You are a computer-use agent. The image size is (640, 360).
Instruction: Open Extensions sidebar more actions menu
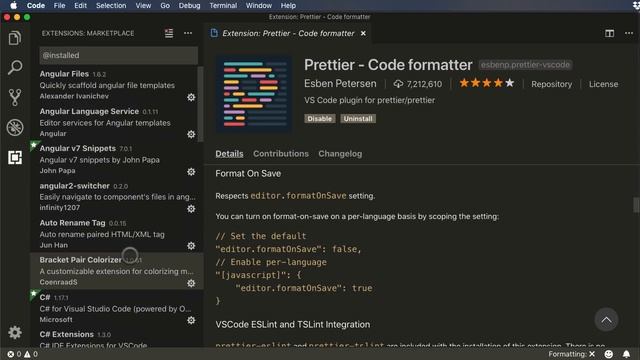188,33
